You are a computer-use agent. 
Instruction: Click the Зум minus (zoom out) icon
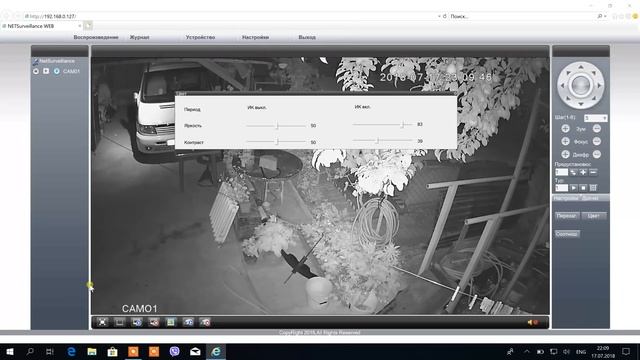click(x=597, y=129)
